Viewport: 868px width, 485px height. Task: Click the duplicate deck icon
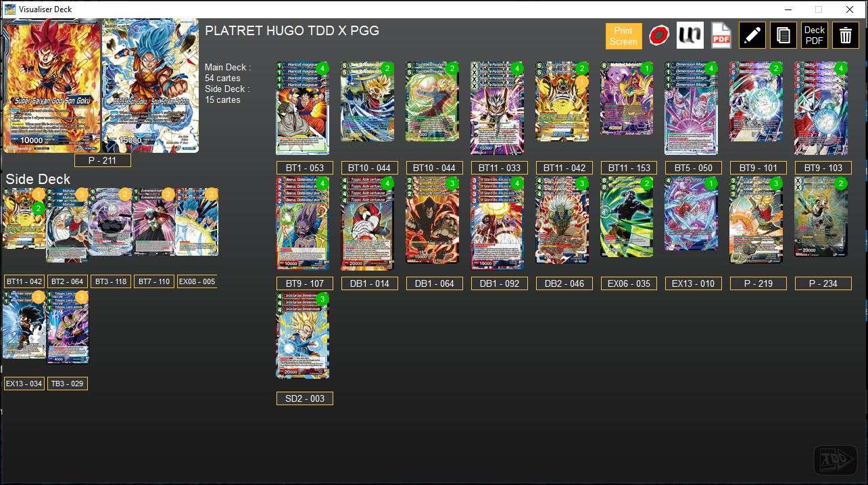coord(783,35)
